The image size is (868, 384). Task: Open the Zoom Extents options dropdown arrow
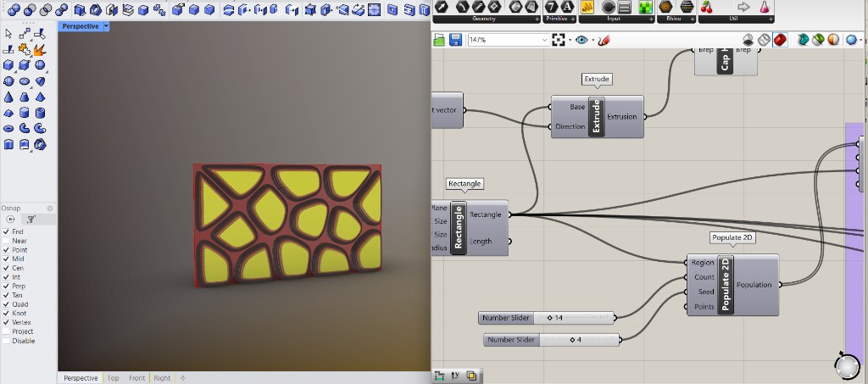point(570,41)
